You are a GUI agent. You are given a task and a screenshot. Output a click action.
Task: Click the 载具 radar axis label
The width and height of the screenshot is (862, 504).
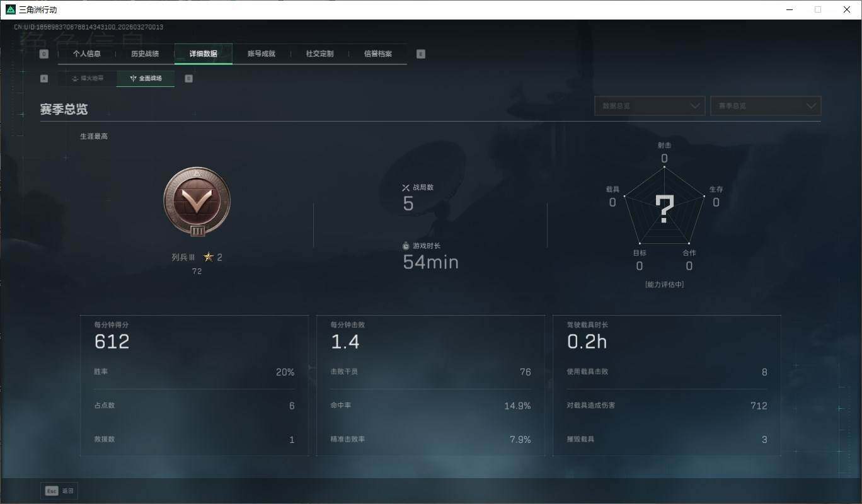click(x=612, y=190)
